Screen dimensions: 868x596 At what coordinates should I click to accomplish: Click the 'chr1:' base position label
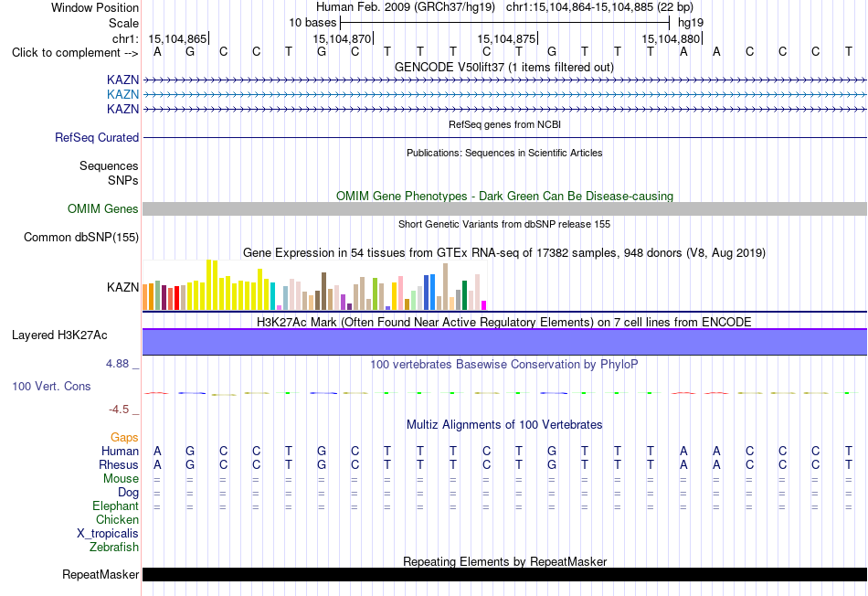click(125, 38)
